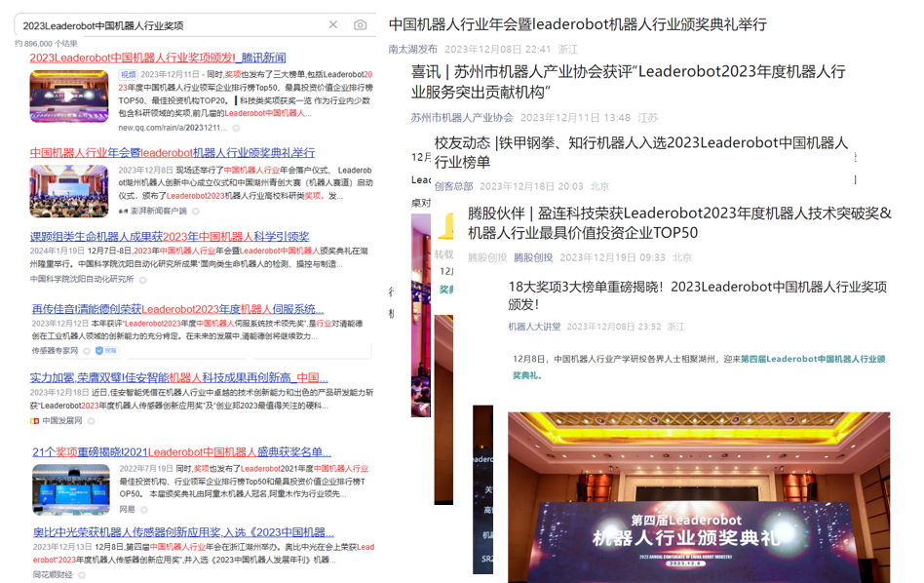Open the left search result '中国机器人行业年会暨leaderobot机器人行业颁奖典礼举行'

pyautogui.click(x=173, y=153)
